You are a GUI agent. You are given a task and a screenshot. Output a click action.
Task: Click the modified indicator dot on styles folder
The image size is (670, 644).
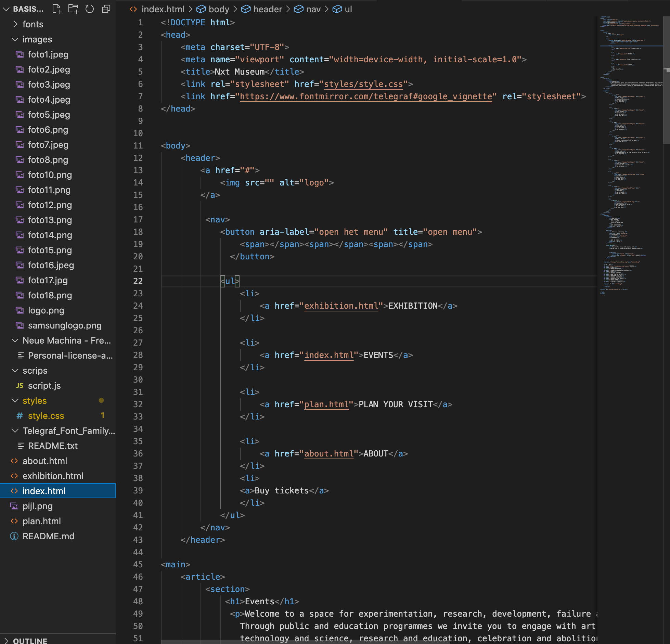(101, 400)
